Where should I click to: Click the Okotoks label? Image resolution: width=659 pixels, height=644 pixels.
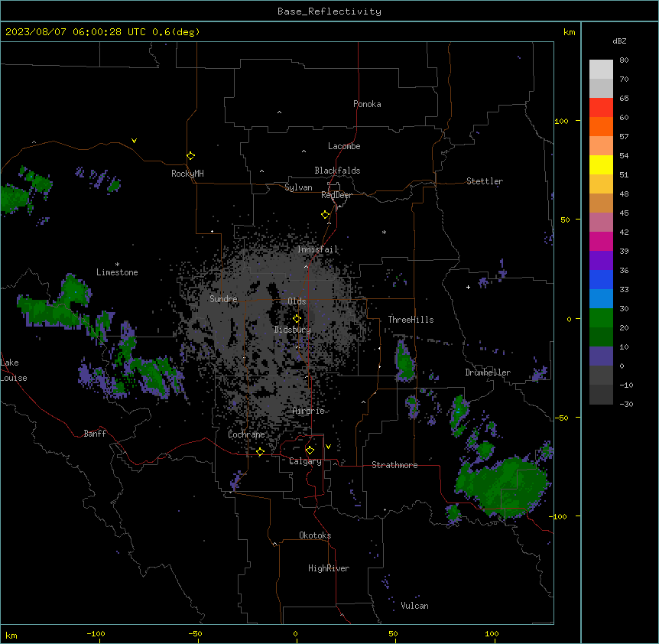[315, 535]
